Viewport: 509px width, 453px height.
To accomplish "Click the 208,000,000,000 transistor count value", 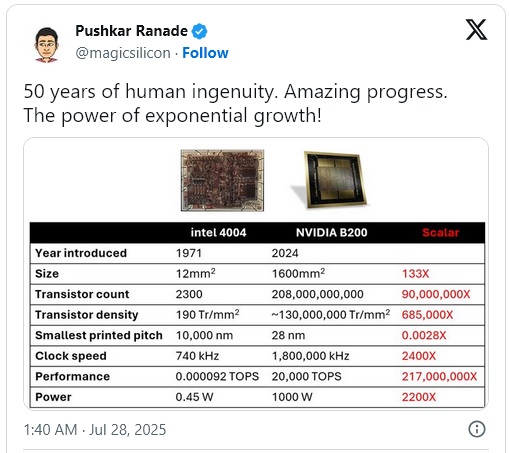I will tap(317, 294).
